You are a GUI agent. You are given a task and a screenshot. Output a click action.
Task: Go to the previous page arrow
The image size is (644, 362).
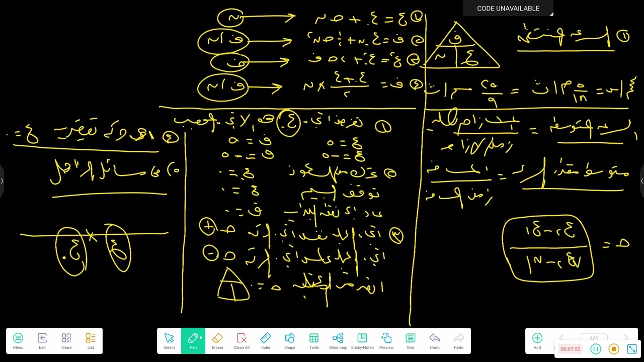tap(561, 338)
